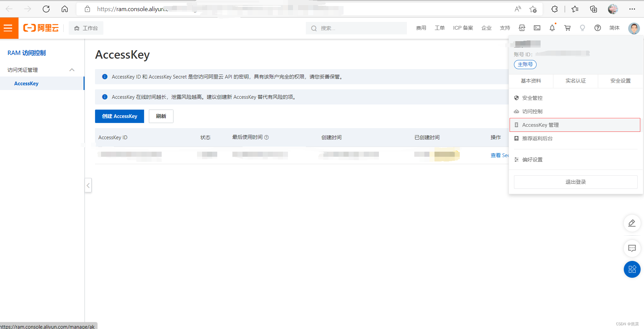Click the 创建 AccessKey button
The image size is (644, 329).
119,116
